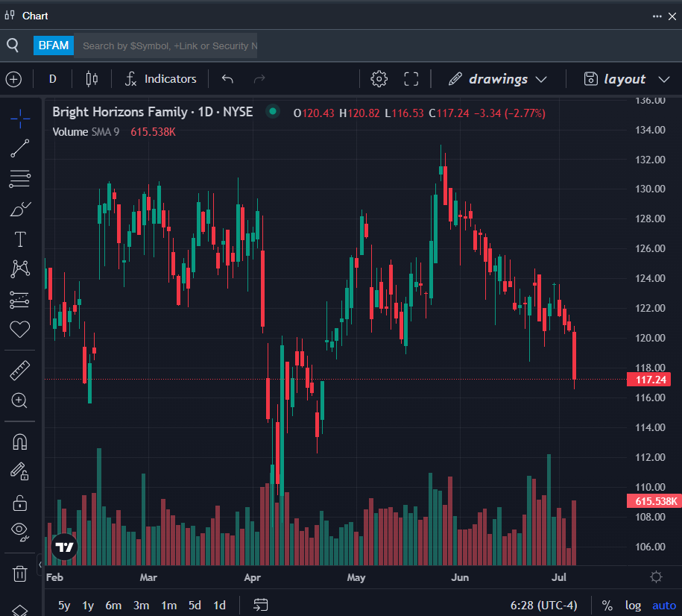Toggle log scale mode
The image size is (682, 616).
click(x=633, y=605)
